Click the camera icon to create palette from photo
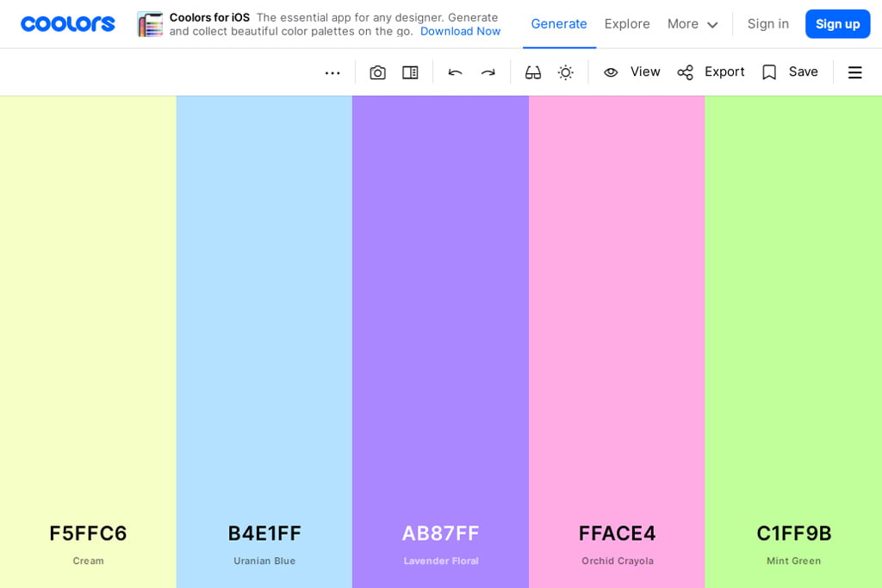 377,72
